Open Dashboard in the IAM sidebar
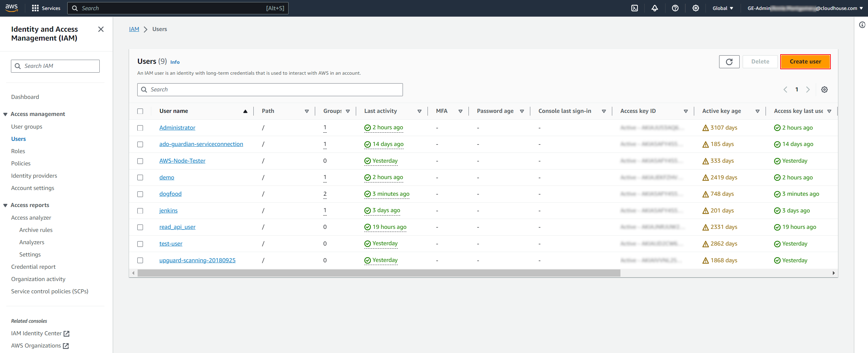Screen dimensions: 868x353 click(x=25, y=97)
